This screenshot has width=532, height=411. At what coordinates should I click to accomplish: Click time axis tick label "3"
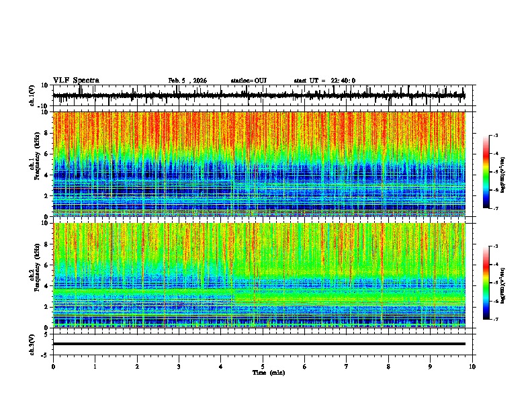pyautogui.click(x=179, y=367)
